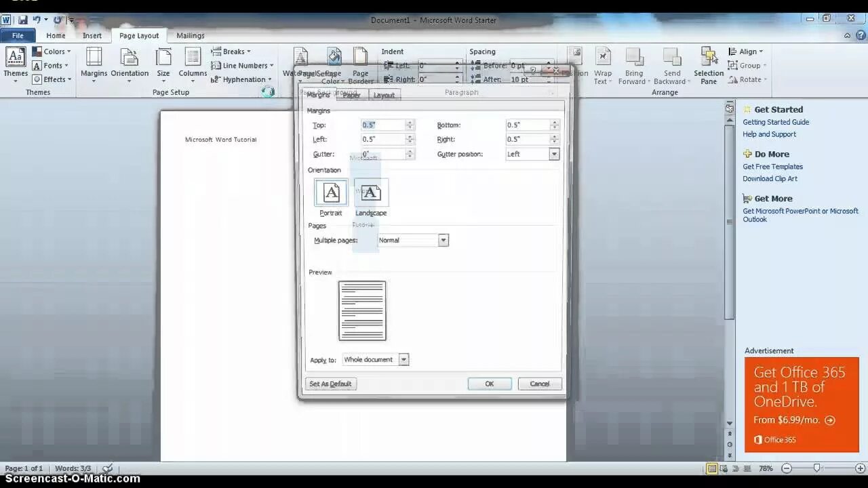The image size is (868, 488).
Task: Open the File tab
Action: pyautogui.click(x=18, y=36)
